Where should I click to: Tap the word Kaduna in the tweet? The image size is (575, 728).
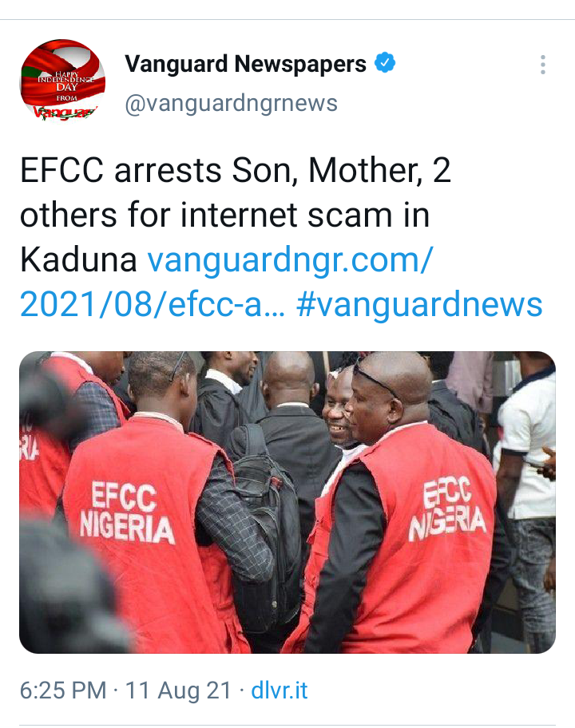(78, 259)
